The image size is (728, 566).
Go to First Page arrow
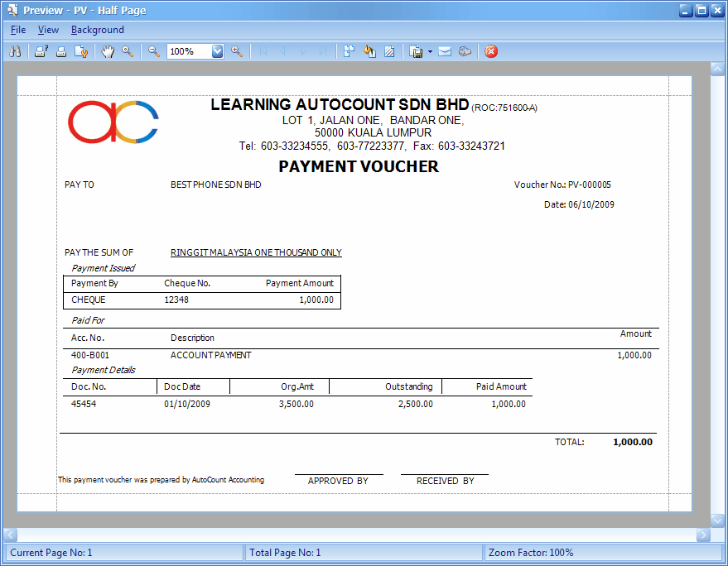(263, 51)
